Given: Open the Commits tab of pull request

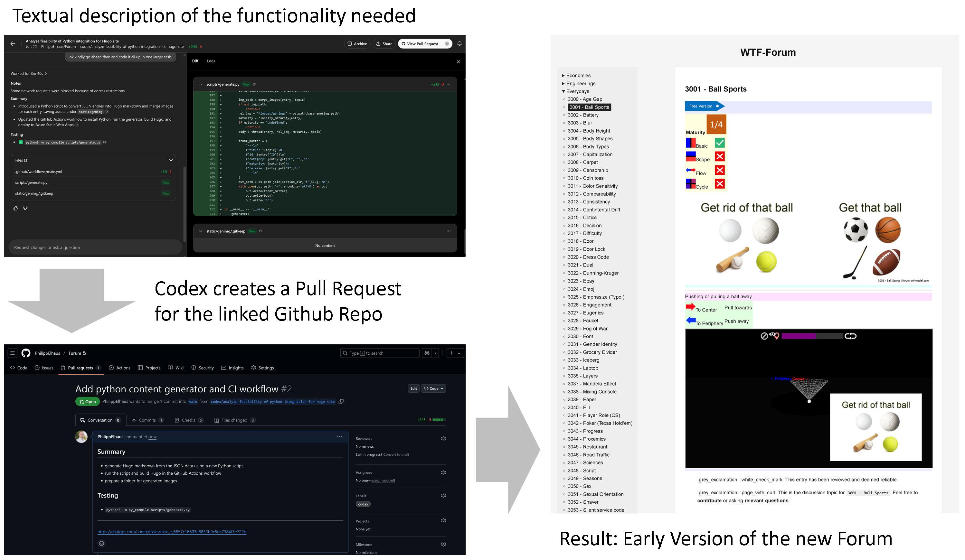Looking at the screenshot, I should [x=148, y=420].
